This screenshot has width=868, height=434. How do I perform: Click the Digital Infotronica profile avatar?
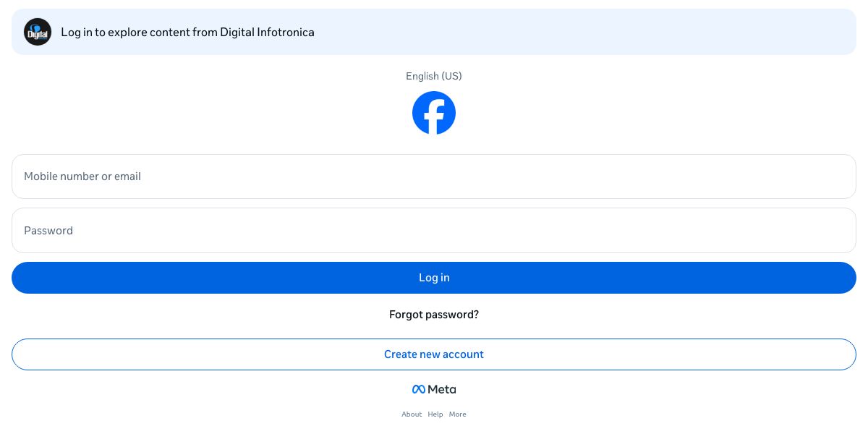coord(38,32)
